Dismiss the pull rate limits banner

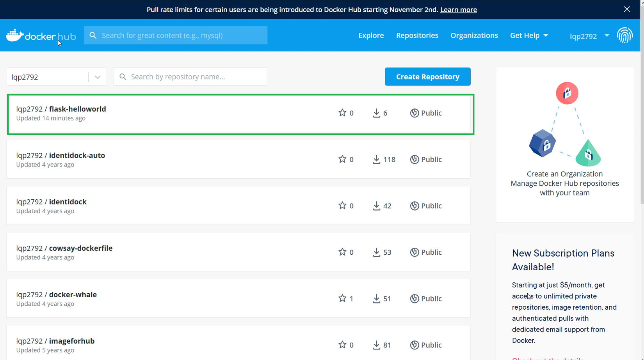(x=627, y=9)
